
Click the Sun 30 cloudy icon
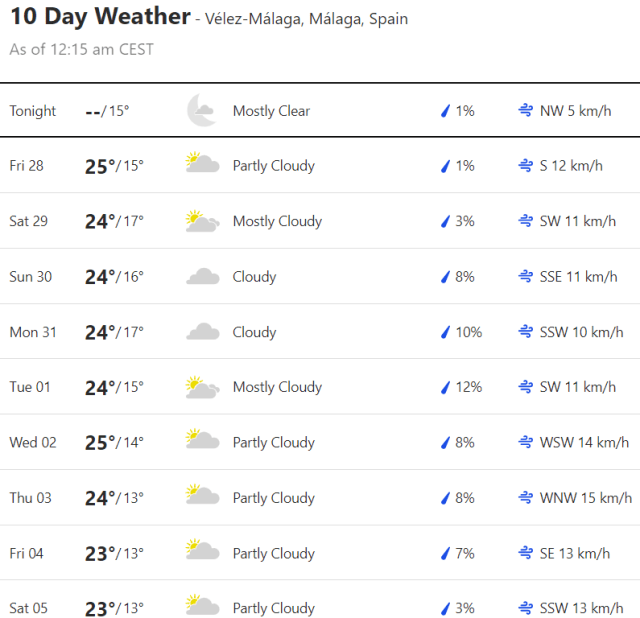point(202,277)
